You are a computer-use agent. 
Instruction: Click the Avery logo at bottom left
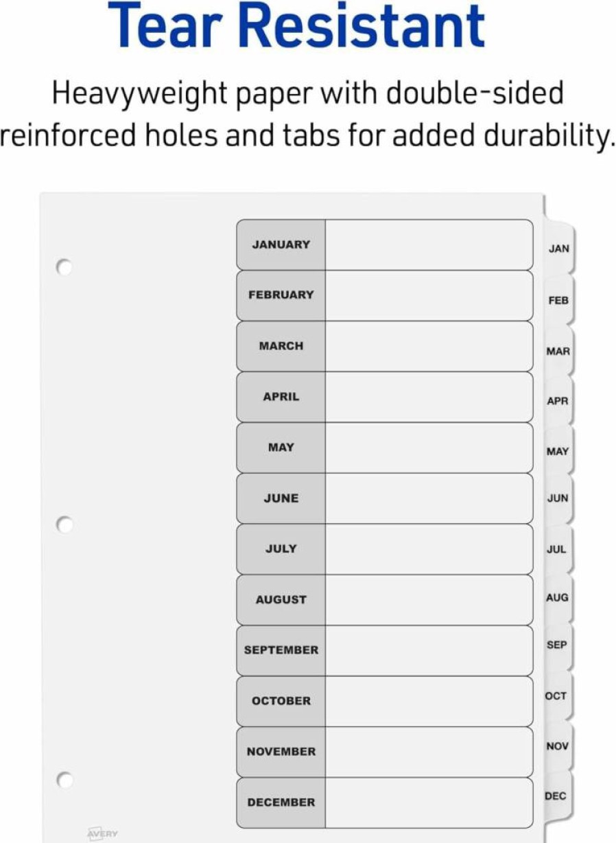click(x=102, y=833)
